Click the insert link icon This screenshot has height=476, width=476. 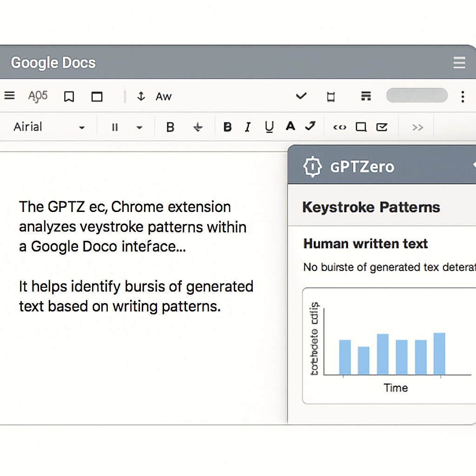[x=340, y=127]
